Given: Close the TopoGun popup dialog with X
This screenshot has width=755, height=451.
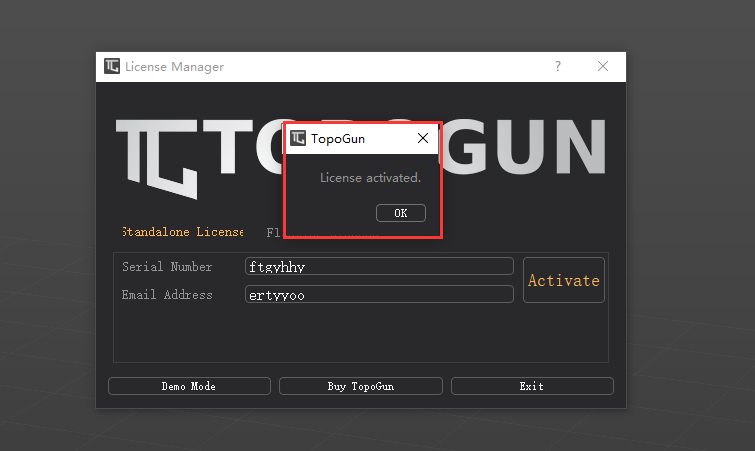Looking at the screenshot, I should tap(423, 138).
